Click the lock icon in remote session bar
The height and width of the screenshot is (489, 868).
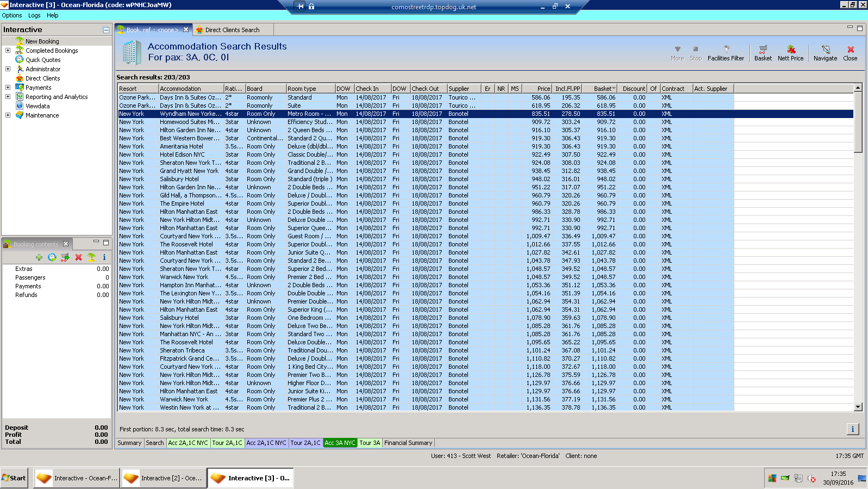[311, 7]
